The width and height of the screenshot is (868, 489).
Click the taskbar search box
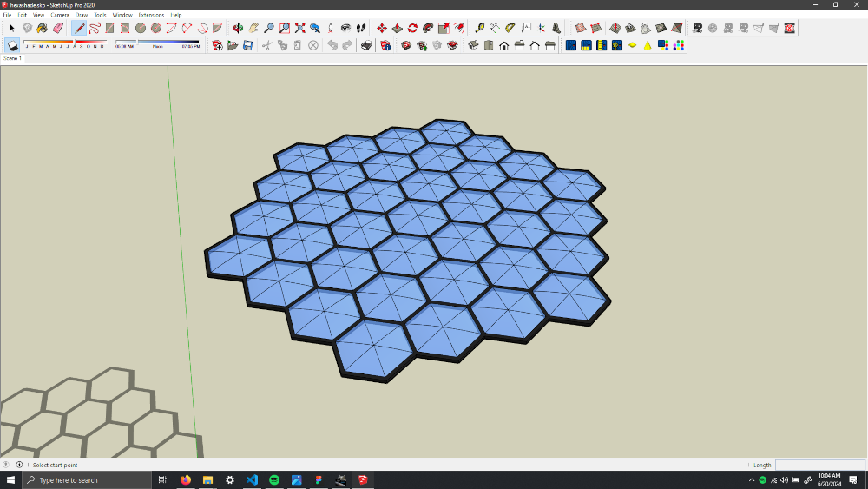[87, 479]
